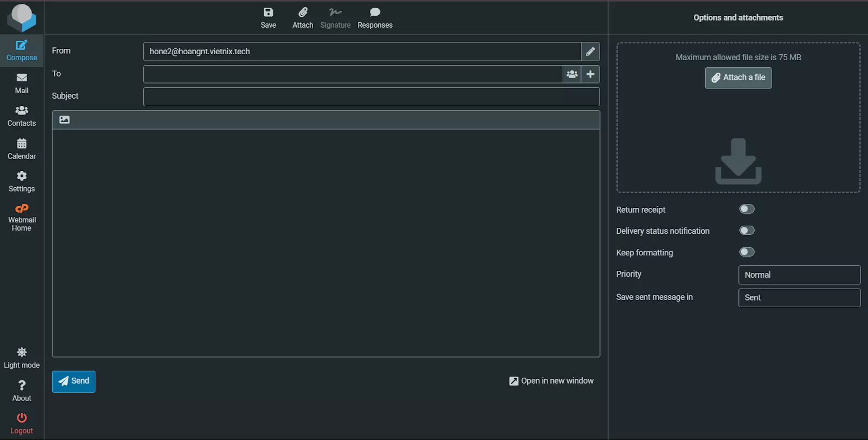
Task: Open Webmail Home from sidebar
Action: [x=22, y=217]
